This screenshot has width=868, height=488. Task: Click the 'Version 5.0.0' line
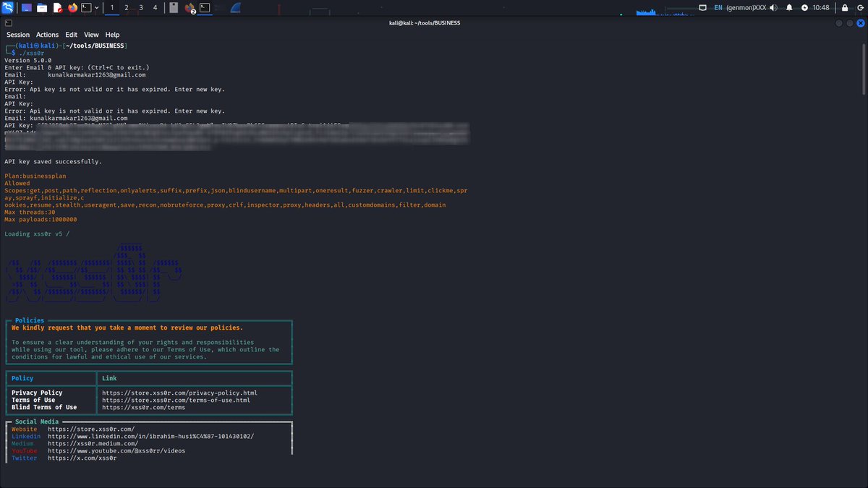27,60
